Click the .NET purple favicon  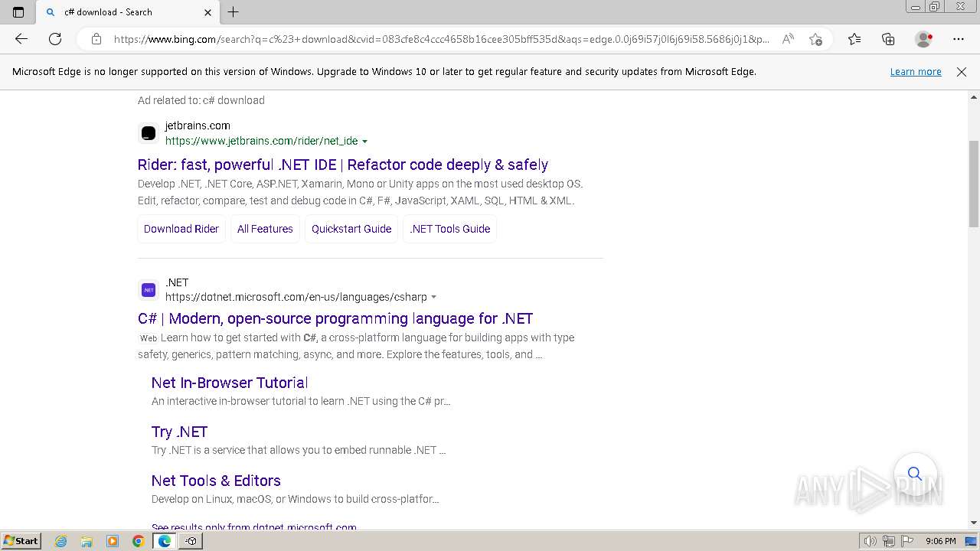coord(149,290)
